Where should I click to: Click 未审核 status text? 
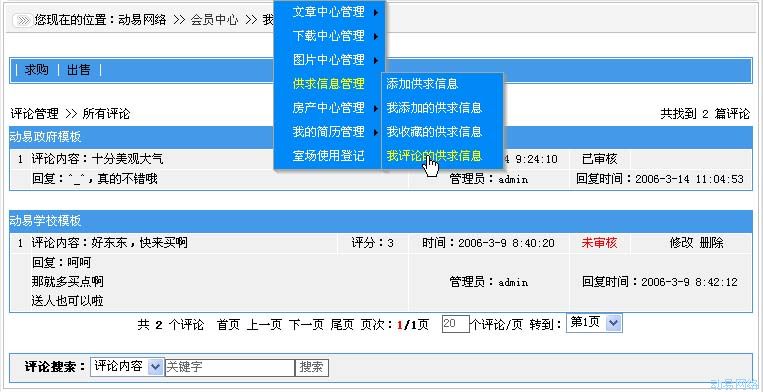point(599,243)
